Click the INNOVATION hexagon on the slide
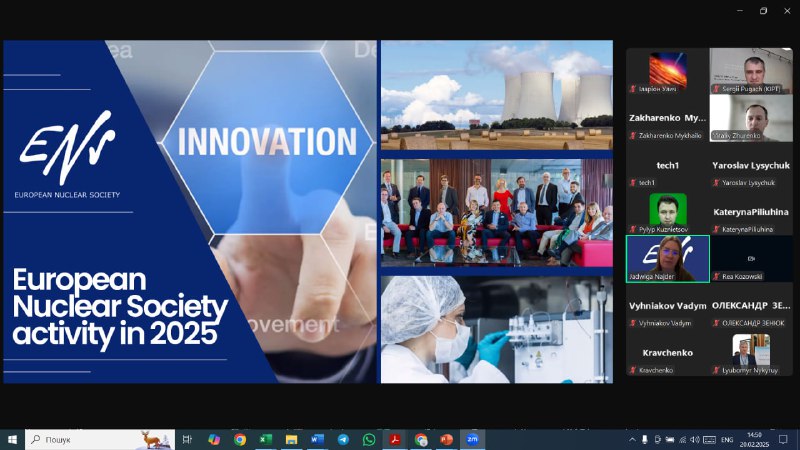This screenshot has height=450, width=800. pyautogui.click(x=267, y=142)
